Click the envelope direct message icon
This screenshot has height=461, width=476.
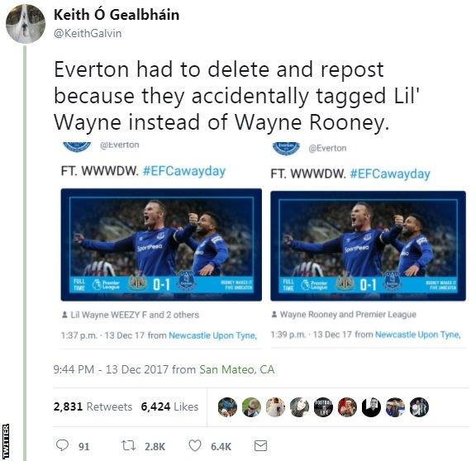coord(260,445)
